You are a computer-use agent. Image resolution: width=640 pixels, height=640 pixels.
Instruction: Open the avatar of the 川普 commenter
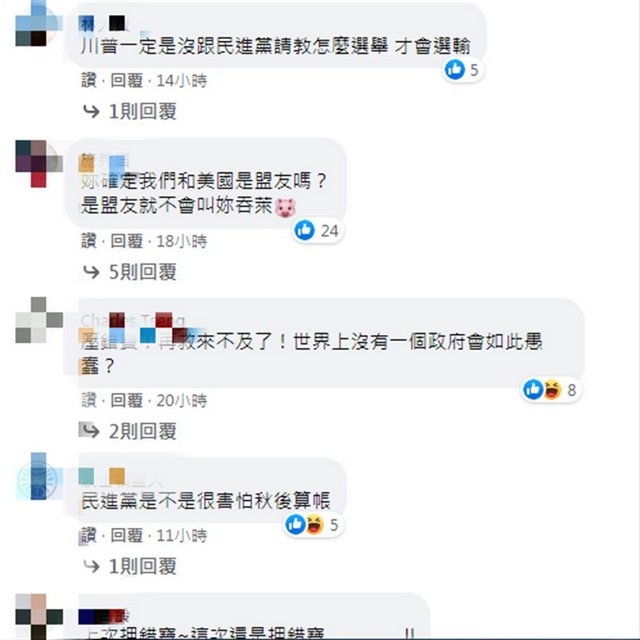coord(38,24)
